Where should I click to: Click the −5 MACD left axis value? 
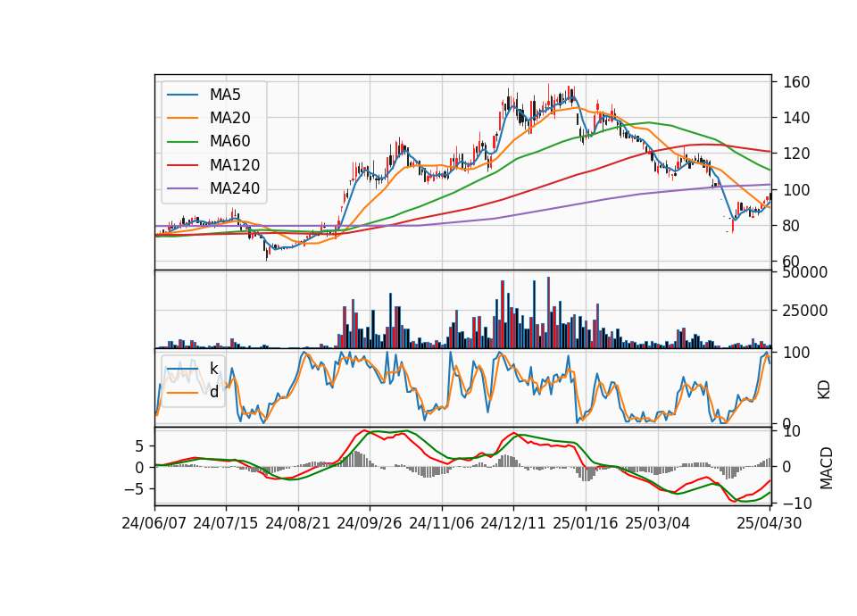pyautogui.click(x=133, y=489)
